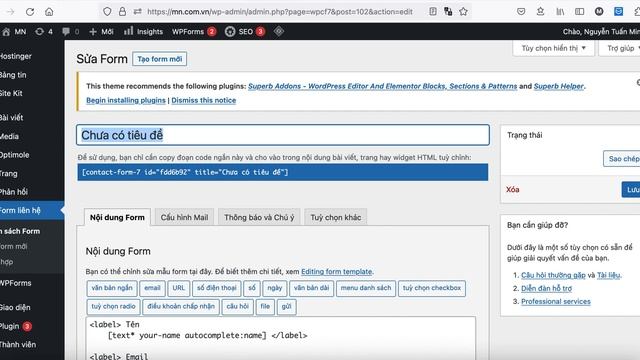Click the Sao chép button
640x360 pixels.
click(x=622, y=159)
